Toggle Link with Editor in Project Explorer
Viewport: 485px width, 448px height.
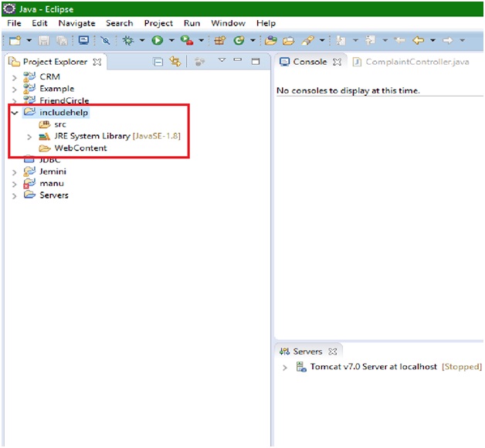(x=175, y=62)
